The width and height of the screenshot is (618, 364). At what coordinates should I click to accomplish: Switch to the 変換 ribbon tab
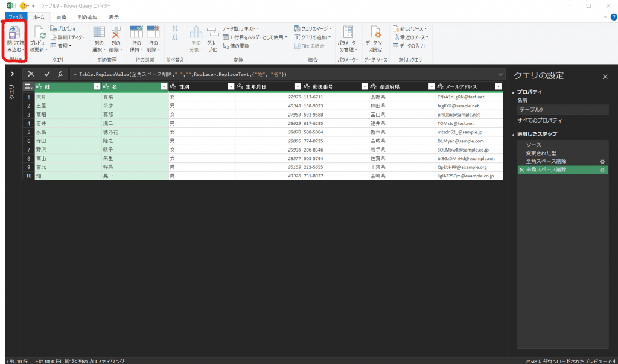(62, 18)
